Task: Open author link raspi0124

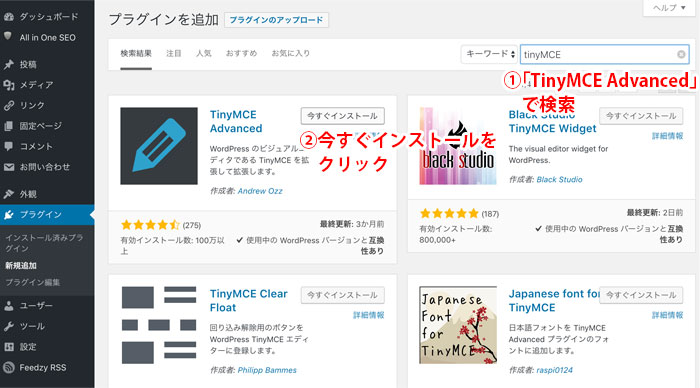Action: pos(554,370)
